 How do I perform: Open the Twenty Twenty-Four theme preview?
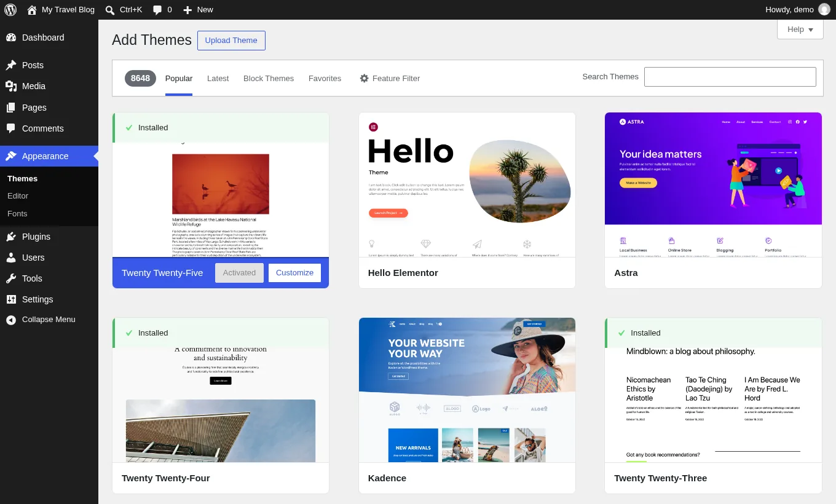[x=221, y=390]
